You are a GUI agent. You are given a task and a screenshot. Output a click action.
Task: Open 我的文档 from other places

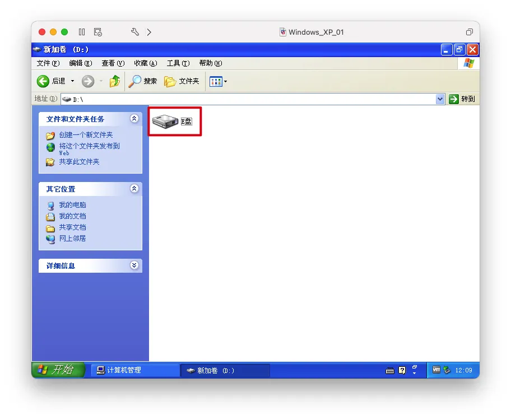72,216
